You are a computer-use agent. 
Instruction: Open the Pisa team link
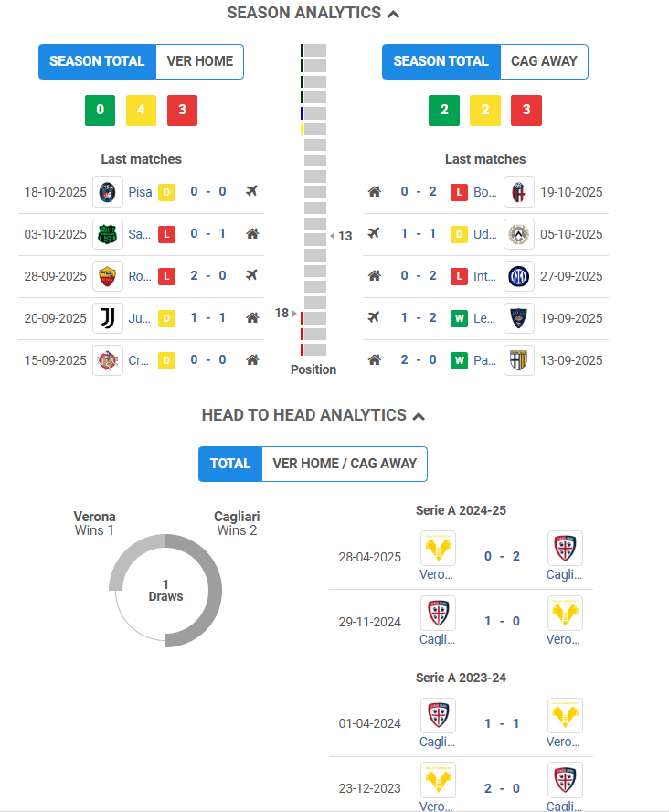click(x=140, y=192)
